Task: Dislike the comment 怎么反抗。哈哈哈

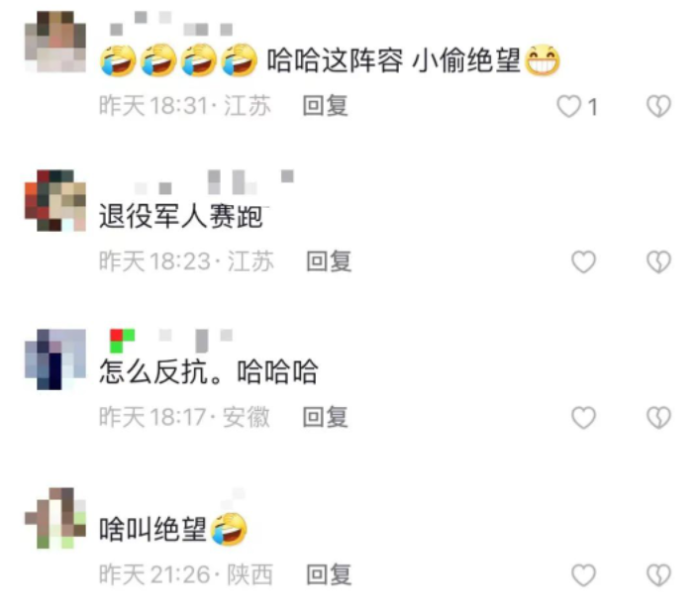Action: click(659, 417)
